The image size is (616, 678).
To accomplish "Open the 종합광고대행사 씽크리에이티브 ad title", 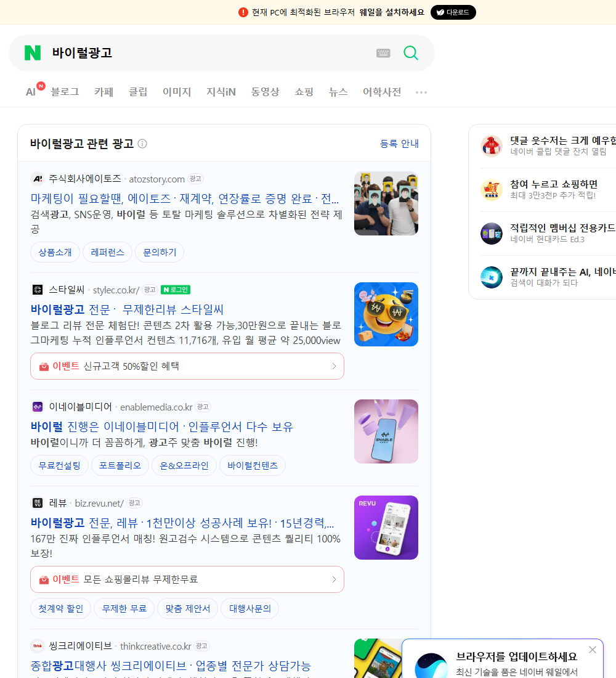I will 171,666.
